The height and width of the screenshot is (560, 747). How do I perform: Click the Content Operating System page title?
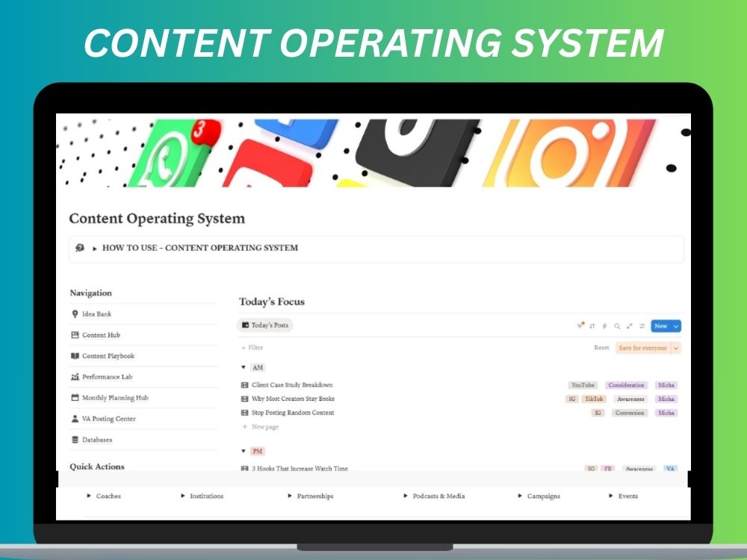point(157,219)
